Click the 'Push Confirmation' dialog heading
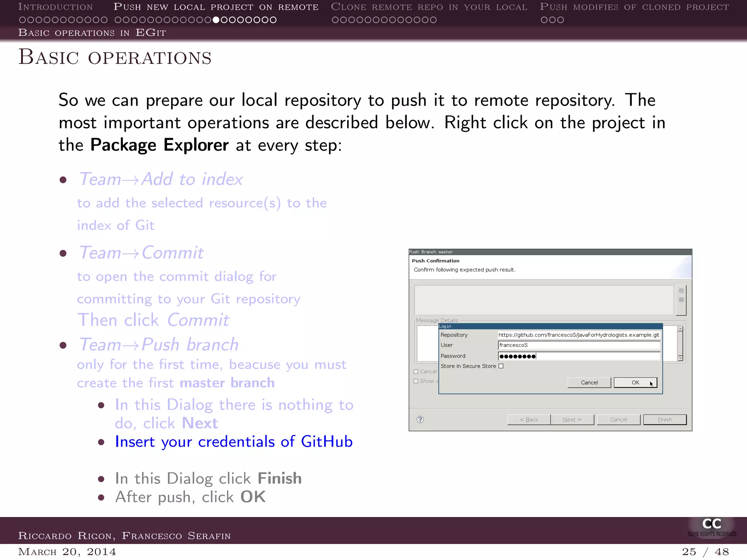The image size is (747, 560). click(436, 261)
